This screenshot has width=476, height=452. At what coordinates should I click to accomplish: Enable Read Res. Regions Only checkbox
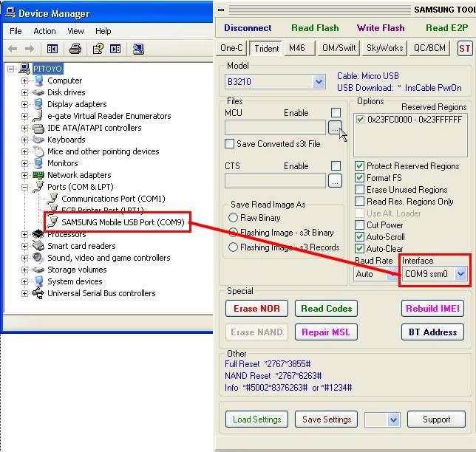pyautogui.click(x=359, y=202)
